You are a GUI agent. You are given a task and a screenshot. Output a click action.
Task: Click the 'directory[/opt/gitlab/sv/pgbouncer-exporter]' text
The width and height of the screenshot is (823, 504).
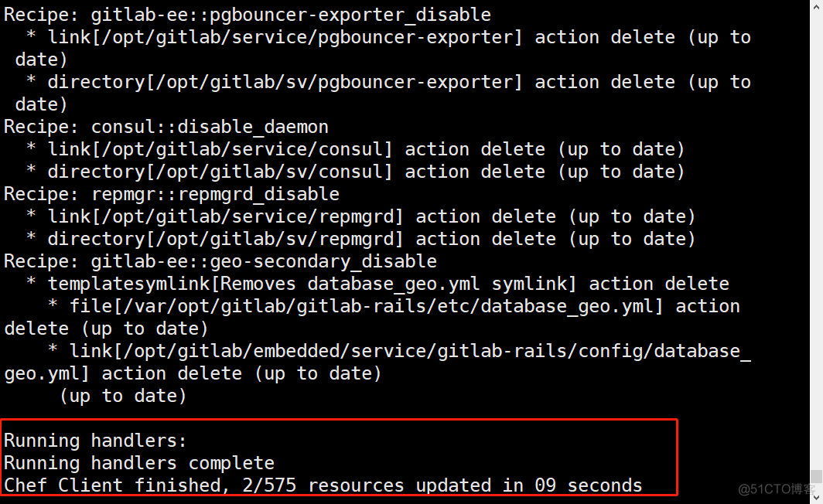[x=285, y=83]
